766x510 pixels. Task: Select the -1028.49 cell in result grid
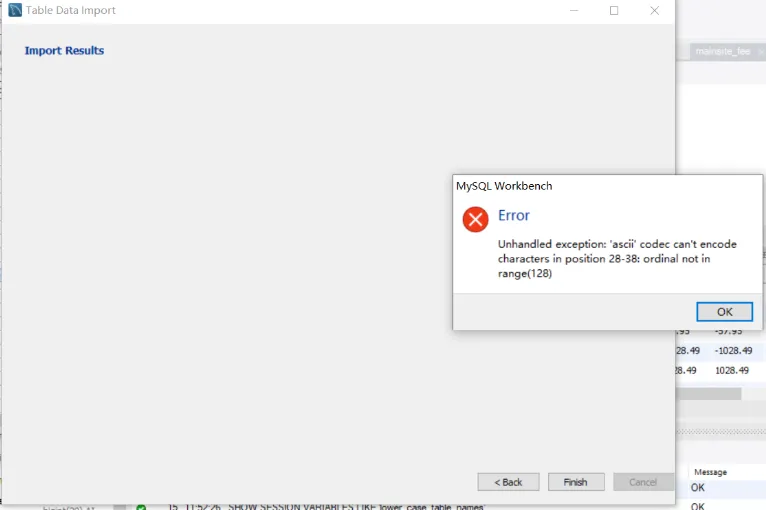(733, 351)
